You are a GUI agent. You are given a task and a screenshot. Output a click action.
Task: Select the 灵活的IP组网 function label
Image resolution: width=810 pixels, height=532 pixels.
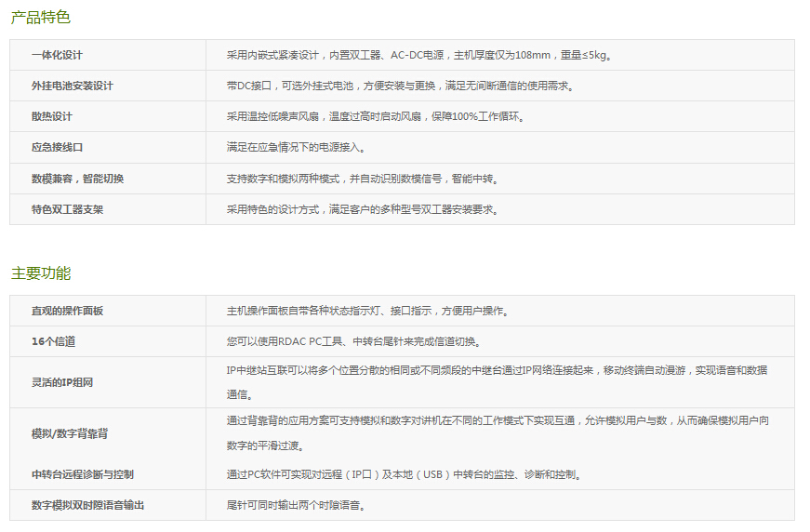[x=62, y=381]
